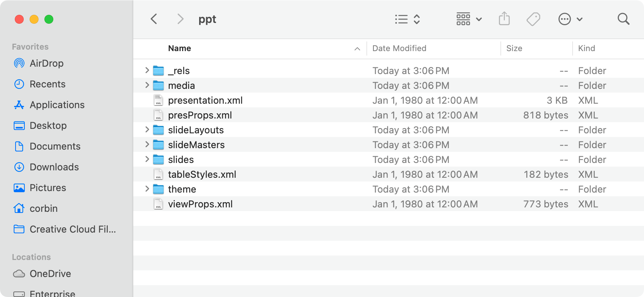Select the media folder icon
Image resolution: width=644 pixels, height=297 pixels.
coord(158,85)
